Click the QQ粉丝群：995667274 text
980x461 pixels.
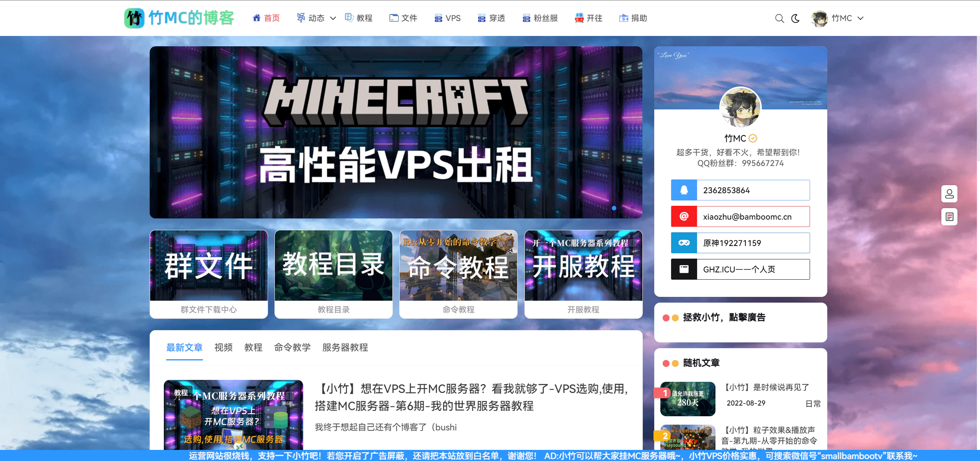pyautogui.click(x=740, y=163)
